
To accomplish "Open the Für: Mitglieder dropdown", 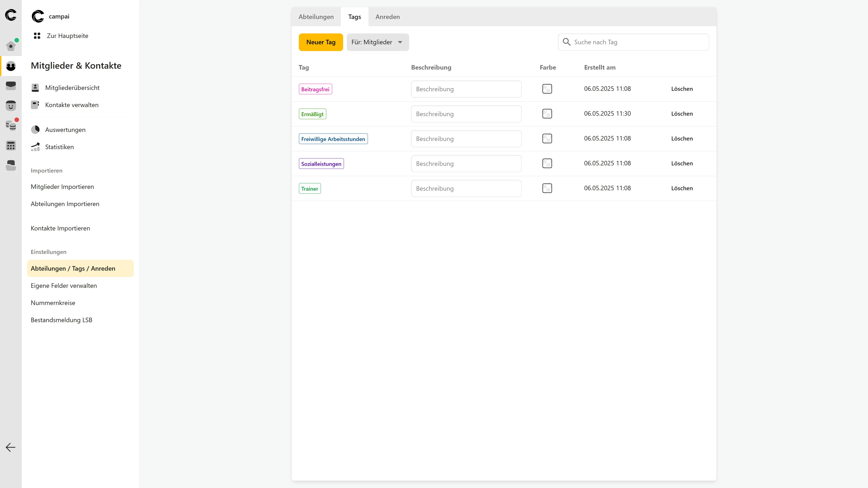I will click(x=378, y=42).
